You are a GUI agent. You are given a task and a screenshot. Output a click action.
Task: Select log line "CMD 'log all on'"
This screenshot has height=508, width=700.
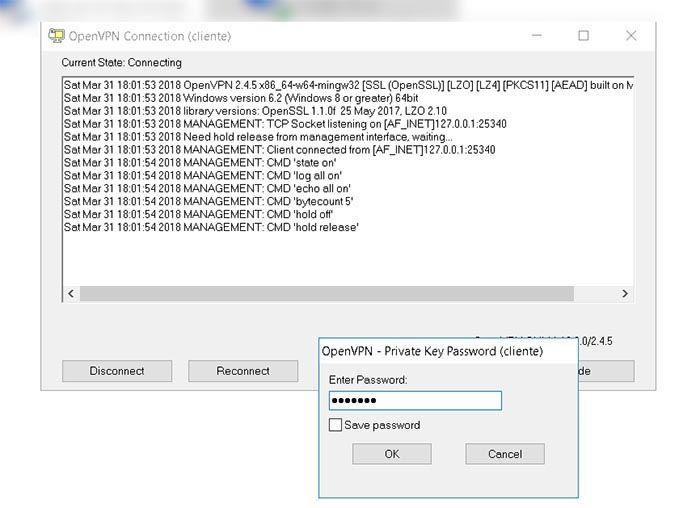tap(203, 175)
